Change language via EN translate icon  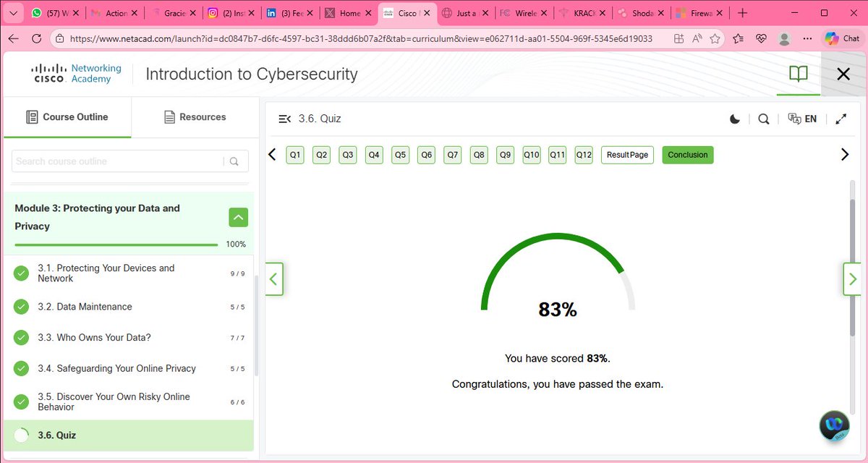click(802, 119)
